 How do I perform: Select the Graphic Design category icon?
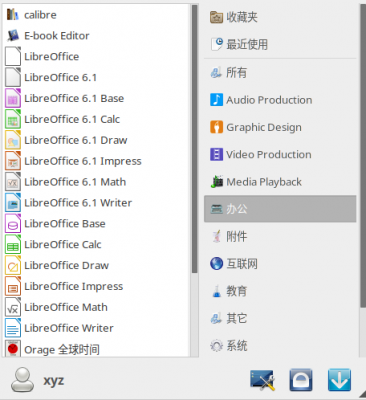coord(216,127)
